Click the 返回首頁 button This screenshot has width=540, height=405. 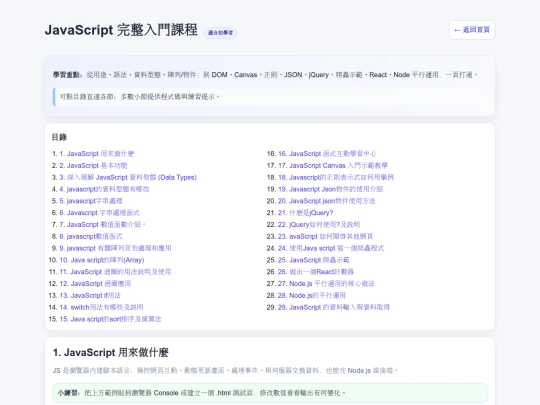(472, 30)
